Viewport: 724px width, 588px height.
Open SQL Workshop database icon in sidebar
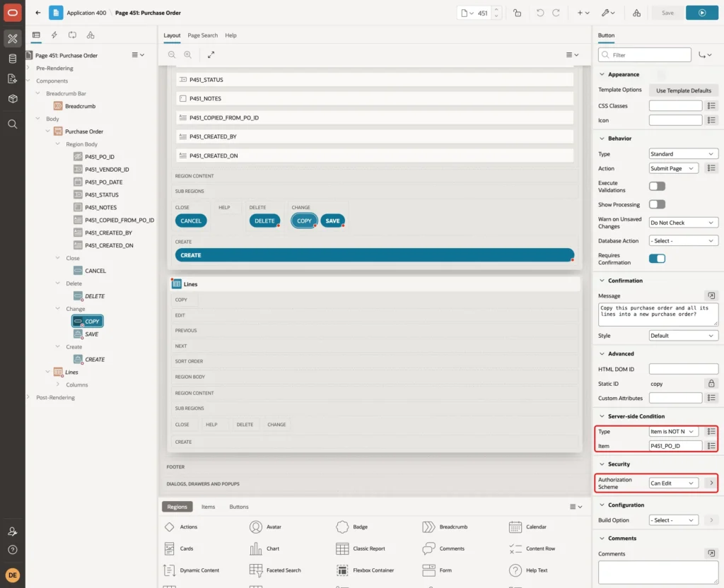coord(13,59)
